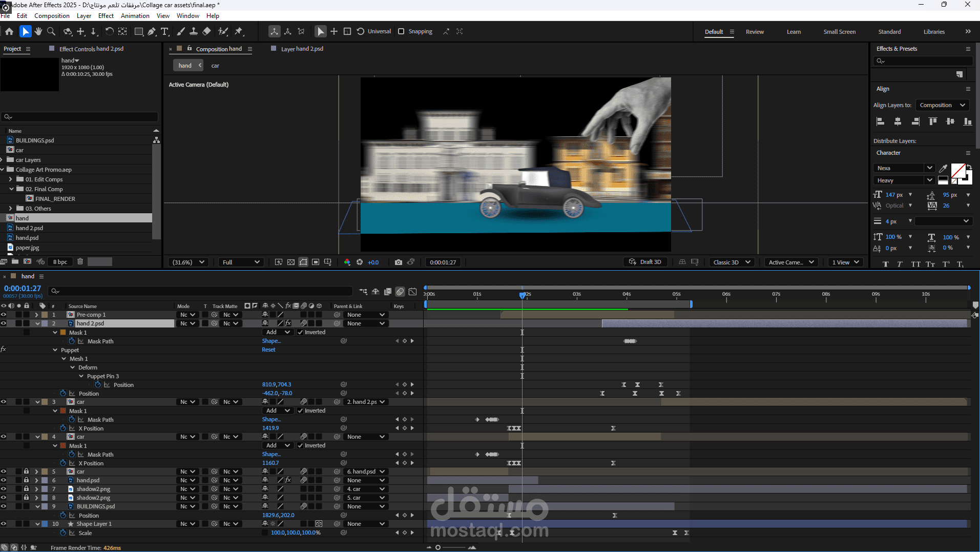
Task: Select the Roto Brush tool
Action: coord(223,31)
